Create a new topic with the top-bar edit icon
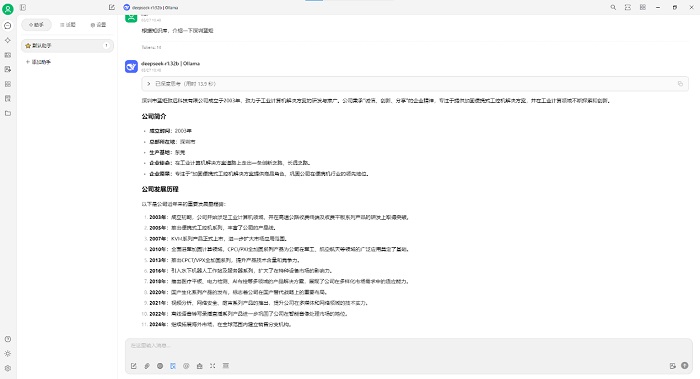Screen dimensions: 700x379 pyautogui.click(x=112, y=7)
